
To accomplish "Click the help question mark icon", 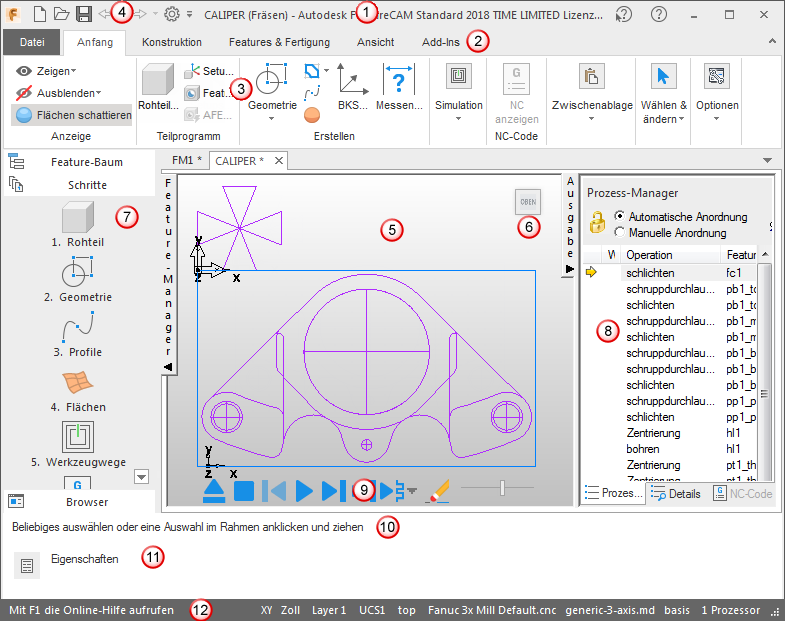I will click(659, 14).
